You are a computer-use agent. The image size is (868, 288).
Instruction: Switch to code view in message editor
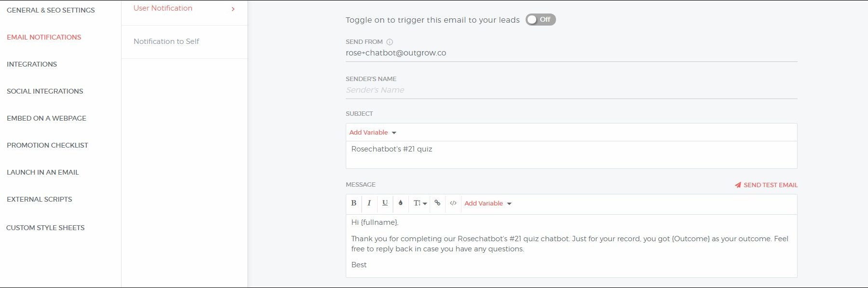coord(453,203)
